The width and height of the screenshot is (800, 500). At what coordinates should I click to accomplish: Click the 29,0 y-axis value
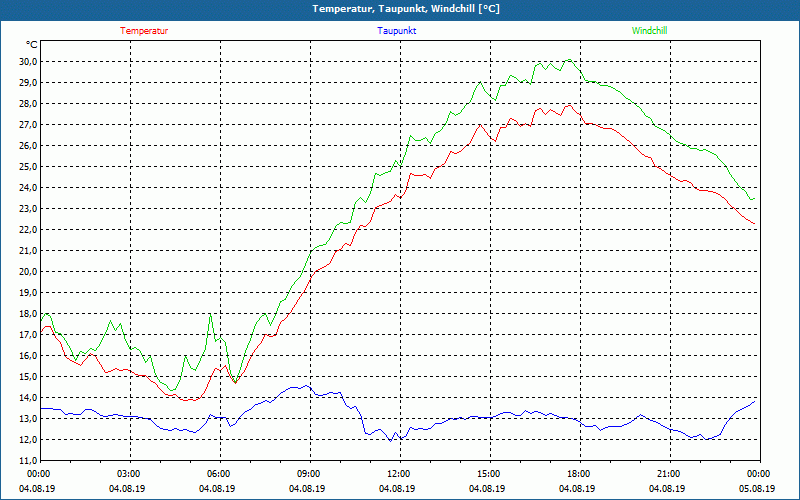click(x=29, y=83)
